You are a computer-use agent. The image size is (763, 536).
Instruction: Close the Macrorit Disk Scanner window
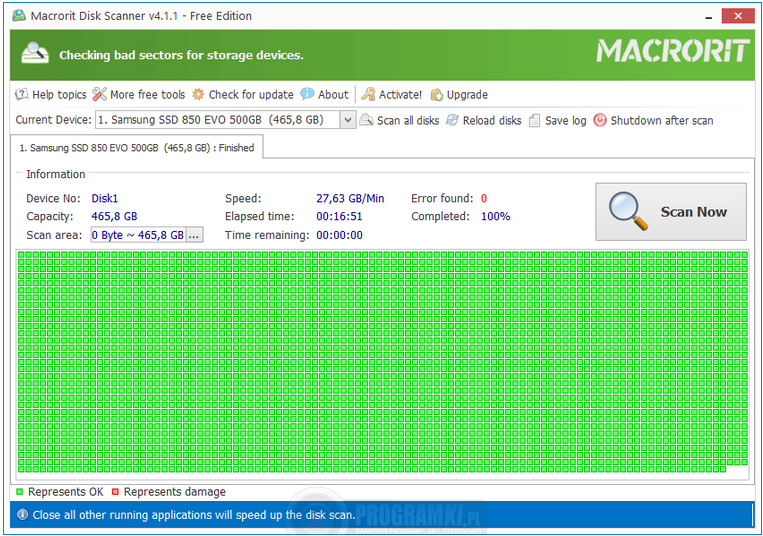tap(738, 16)
